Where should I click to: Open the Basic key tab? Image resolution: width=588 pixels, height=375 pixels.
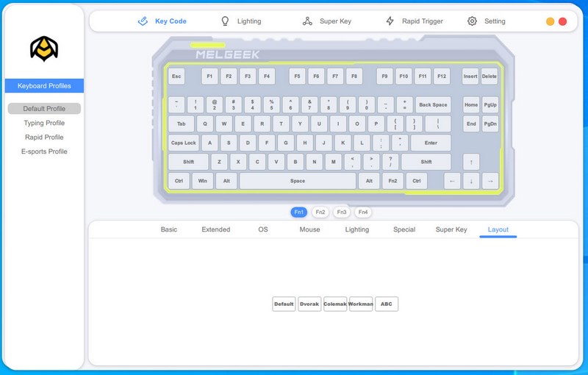pos(169,229)
